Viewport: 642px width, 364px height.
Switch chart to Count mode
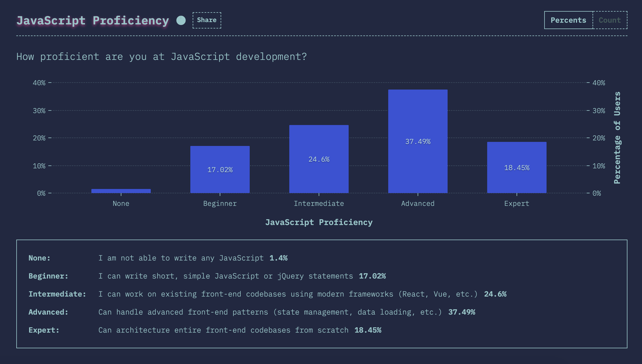pyautogui.click(x=610, y=20)
